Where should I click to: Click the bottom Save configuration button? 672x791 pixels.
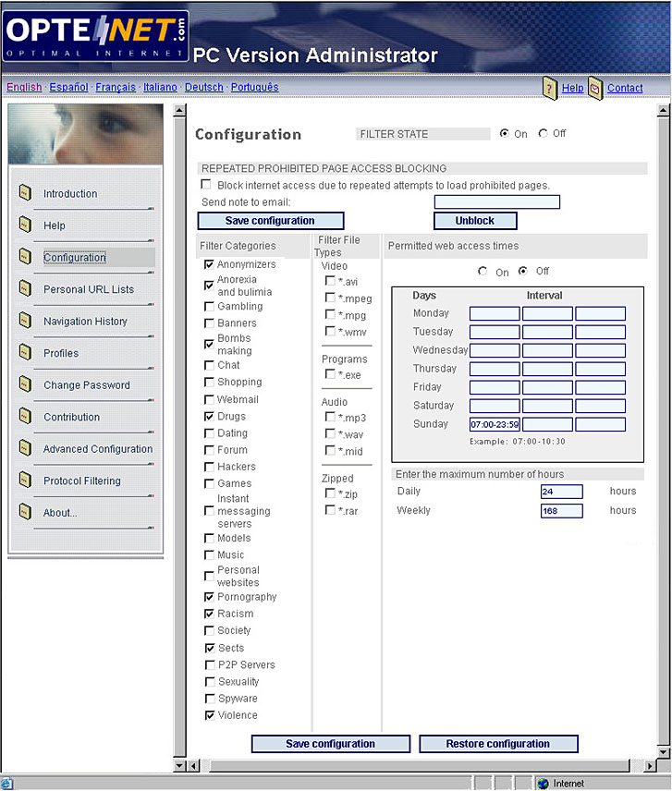coord(330,744)
